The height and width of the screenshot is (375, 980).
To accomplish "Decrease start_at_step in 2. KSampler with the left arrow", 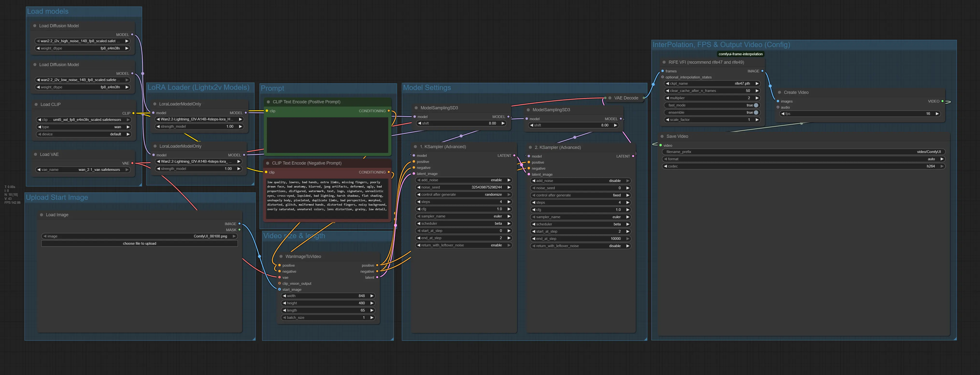I will tap(533, 232).
